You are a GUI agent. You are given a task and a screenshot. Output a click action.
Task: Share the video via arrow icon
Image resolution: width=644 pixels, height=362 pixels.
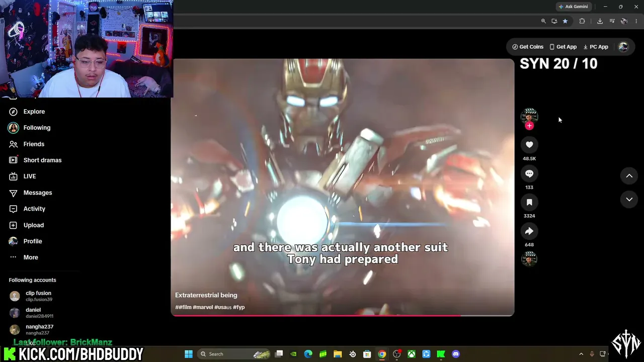529,231
